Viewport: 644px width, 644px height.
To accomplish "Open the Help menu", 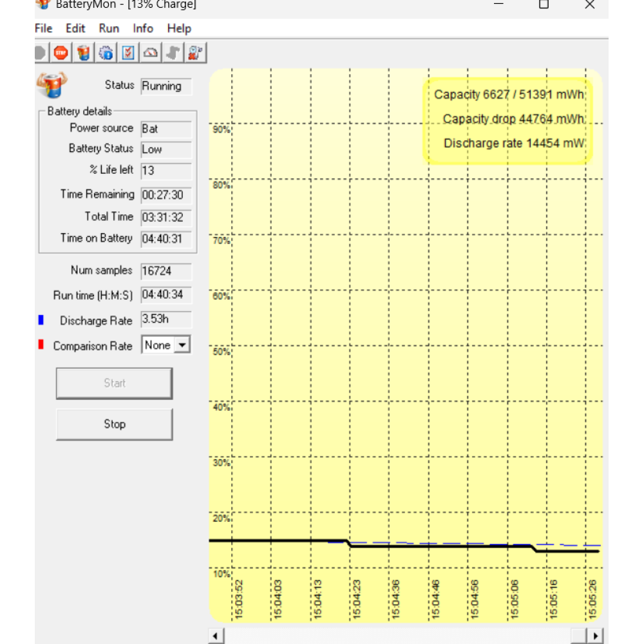I will coord(179,28).
